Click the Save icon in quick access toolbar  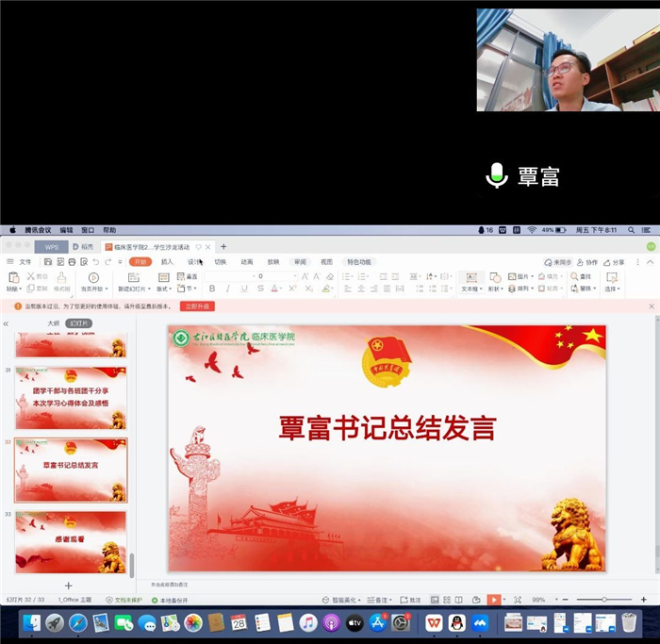click(48, 262)
